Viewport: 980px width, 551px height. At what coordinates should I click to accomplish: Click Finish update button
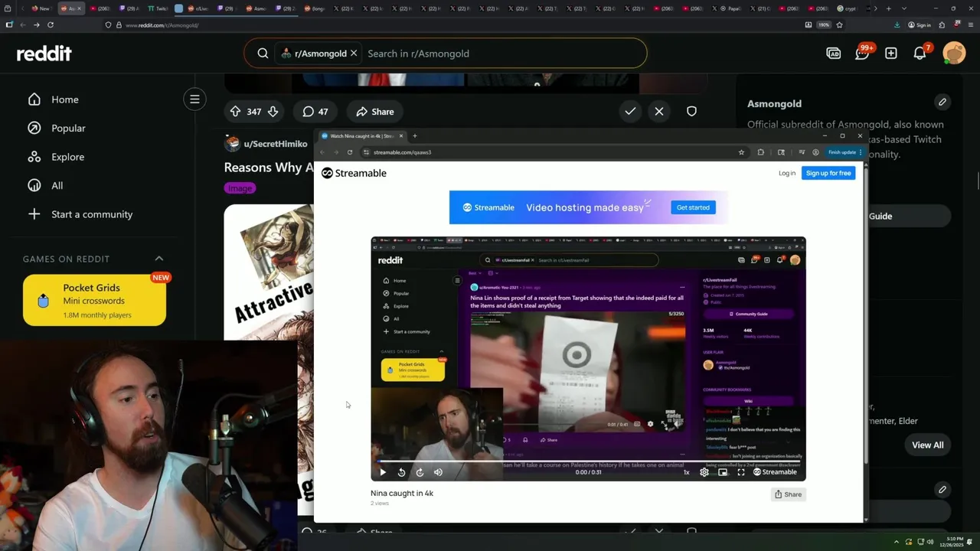click(844, 152)
